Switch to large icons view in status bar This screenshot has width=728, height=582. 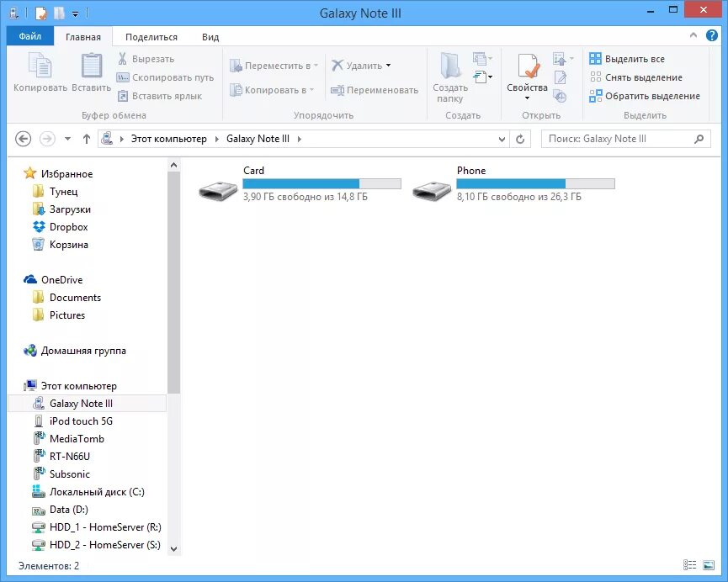[709, 565]
